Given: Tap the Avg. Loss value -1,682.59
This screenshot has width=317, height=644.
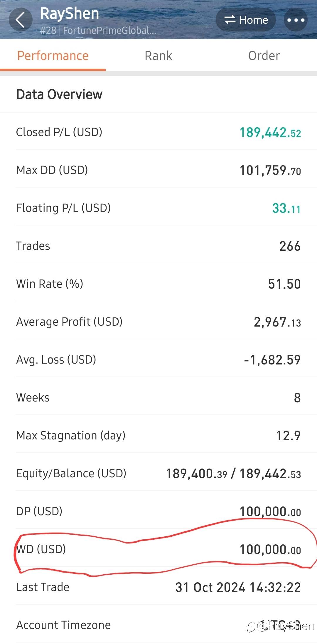Looking at the screenshot, I should [x=272, y=360].
